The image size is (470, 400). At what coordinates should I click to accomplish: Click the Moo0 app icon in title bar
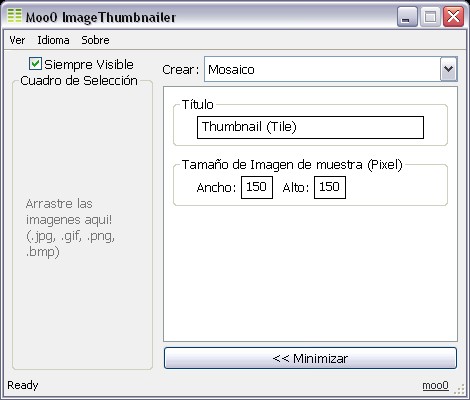pyautogui.click(x=14, y=16)
